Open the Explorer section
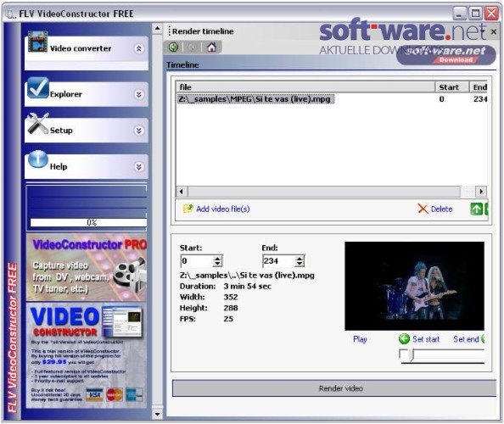504x424 pixels. coord(66,94)
